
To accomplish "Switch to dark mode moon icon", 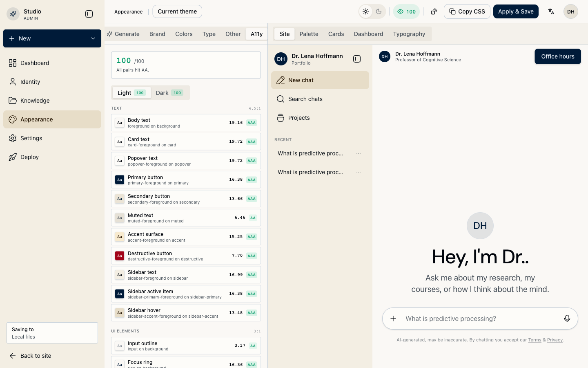I will coord(379,11).
